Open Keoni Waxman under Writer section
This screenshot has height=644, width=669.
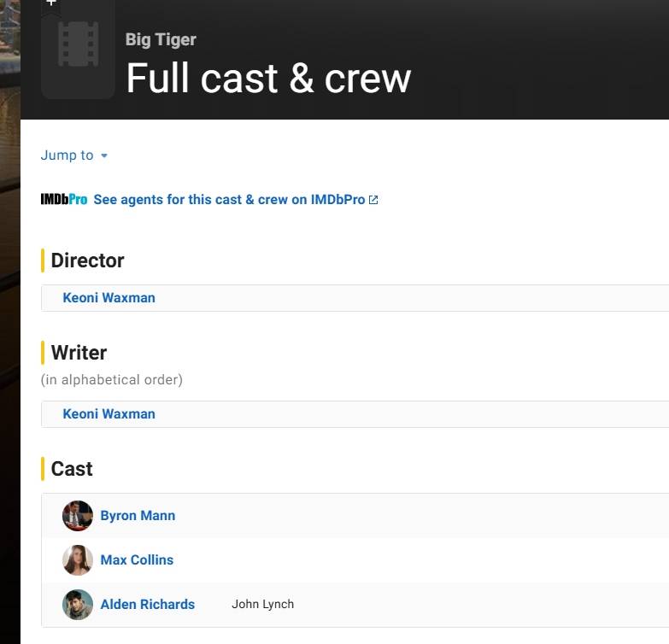(109, 414)
